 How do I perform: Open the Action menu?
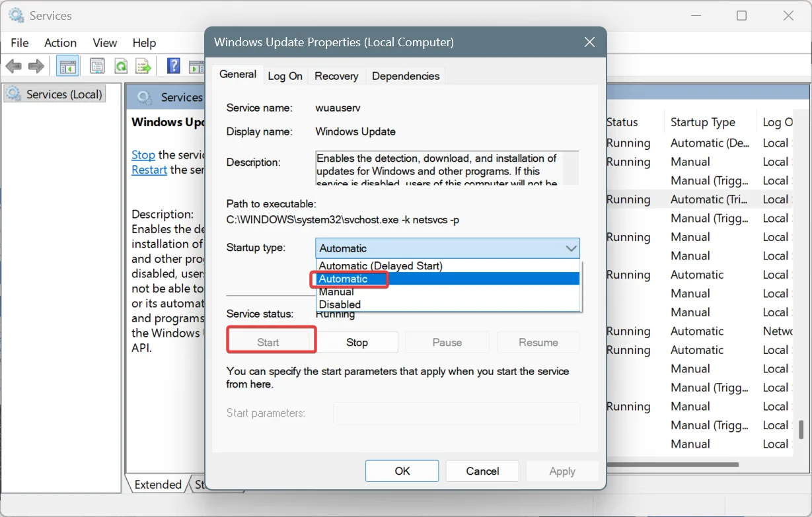(x=60, y=42)
